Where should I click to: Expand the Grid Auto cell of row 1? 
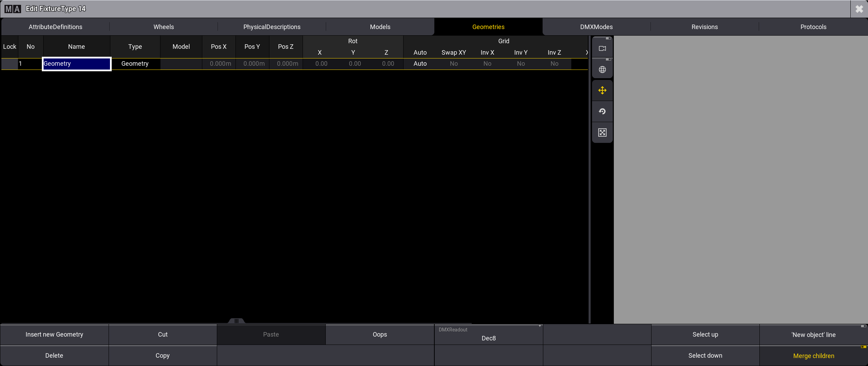point(420,64)
